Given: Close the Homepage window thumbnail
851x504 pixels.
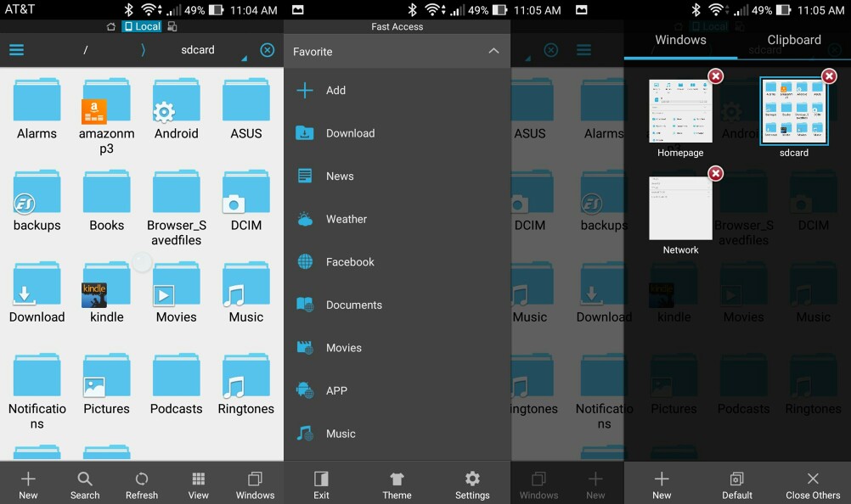Looking at the screenshot, I should [x=716, y=76].
